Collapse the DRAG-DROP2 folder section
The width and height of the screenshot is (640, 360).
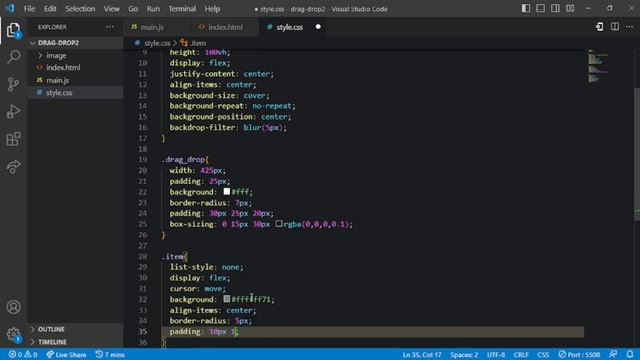click(76, 43)
